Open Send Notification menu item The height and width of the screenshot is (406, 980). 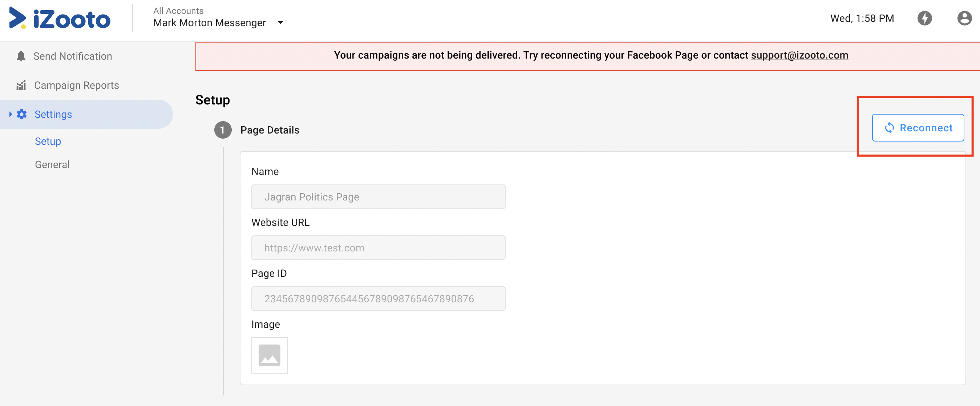tap(73, 56)
